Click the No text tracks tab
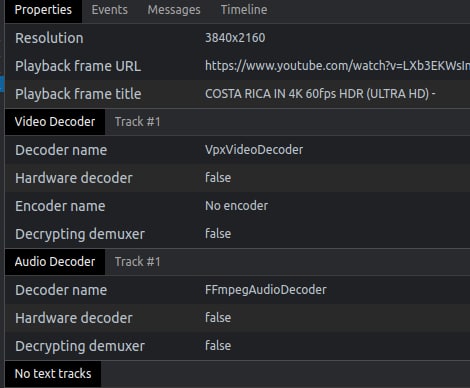 point(53,374)
